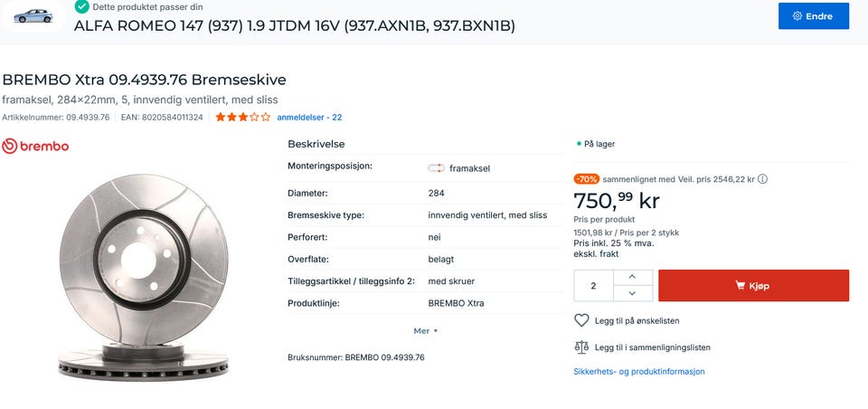Screen dimensions: 868x409
Task: Click the Brembo brand logo
Action: coord(35,147)
